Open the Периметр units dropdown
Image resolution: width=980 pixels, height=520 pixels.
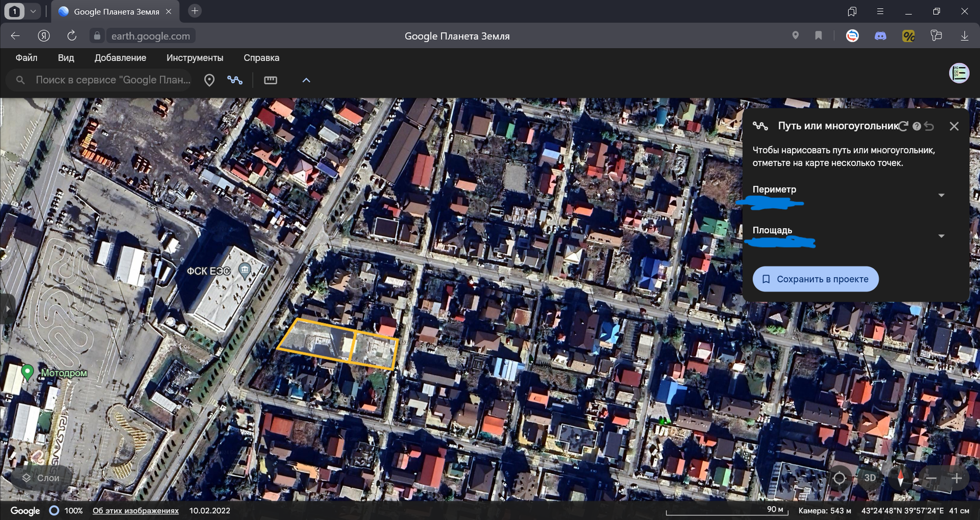pos(941,195)
